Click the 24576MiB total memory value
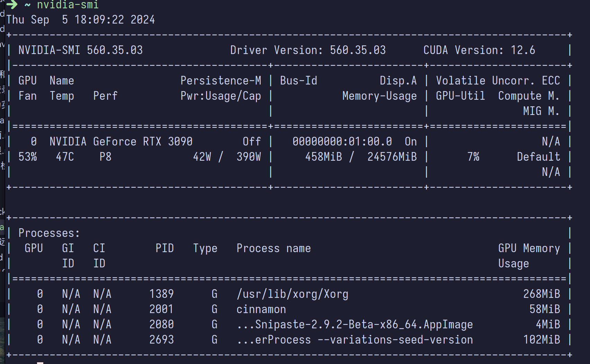 tap(392, 157)
